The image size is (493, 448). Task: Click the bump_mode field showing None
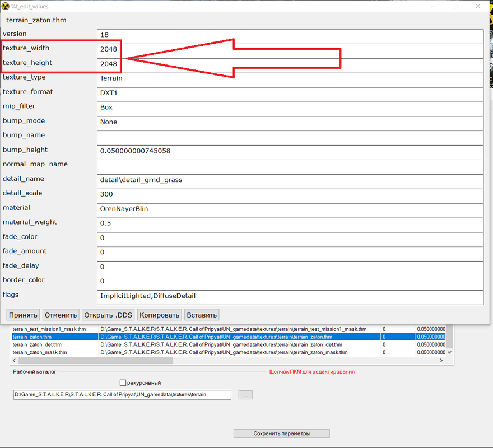click(290, 124)
